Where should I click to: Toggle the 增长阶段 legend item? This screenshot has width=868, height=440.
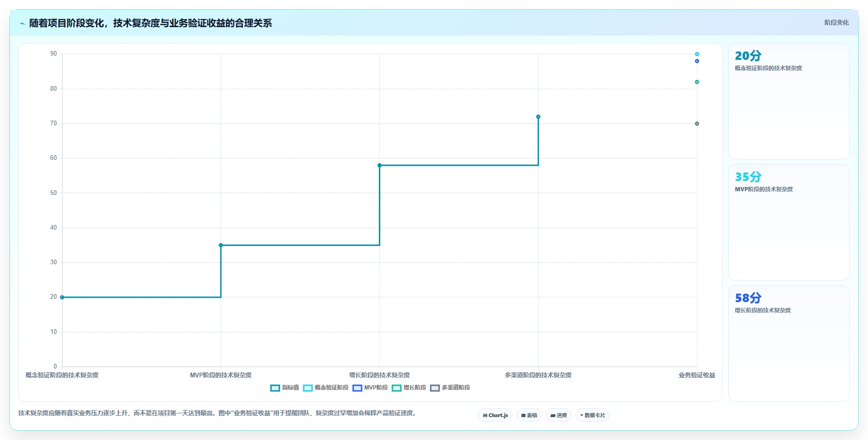click(x=409, y=388)
